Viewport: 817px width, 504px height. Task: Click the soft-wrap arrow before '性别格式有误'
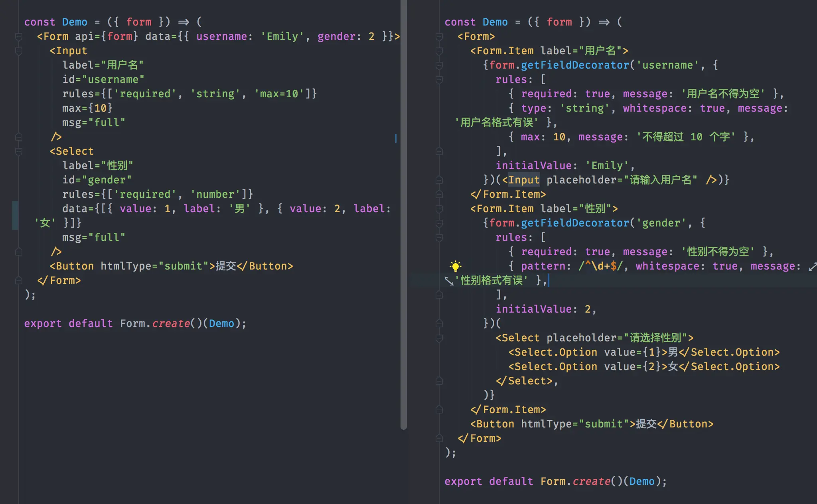[x=449, y=281]
